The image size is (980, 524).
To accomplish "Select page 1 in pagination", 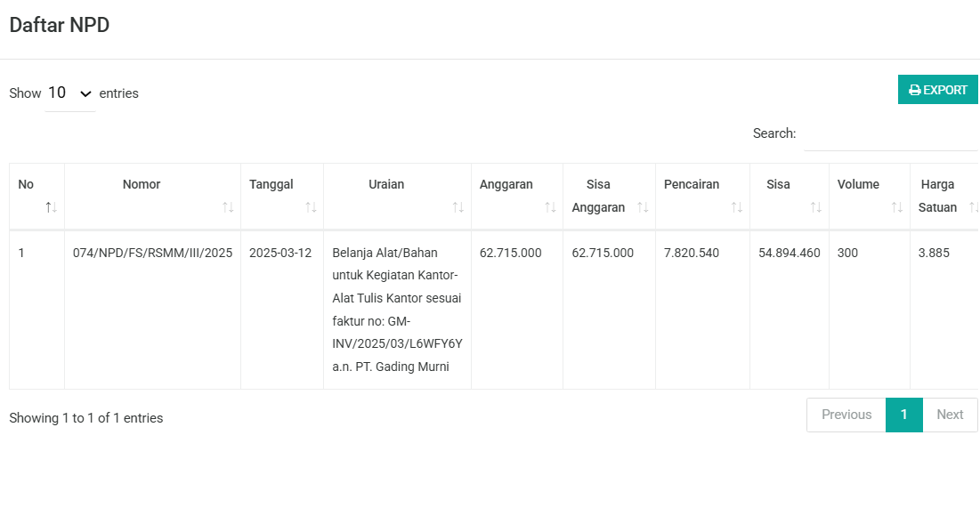I will pos(904,415).
